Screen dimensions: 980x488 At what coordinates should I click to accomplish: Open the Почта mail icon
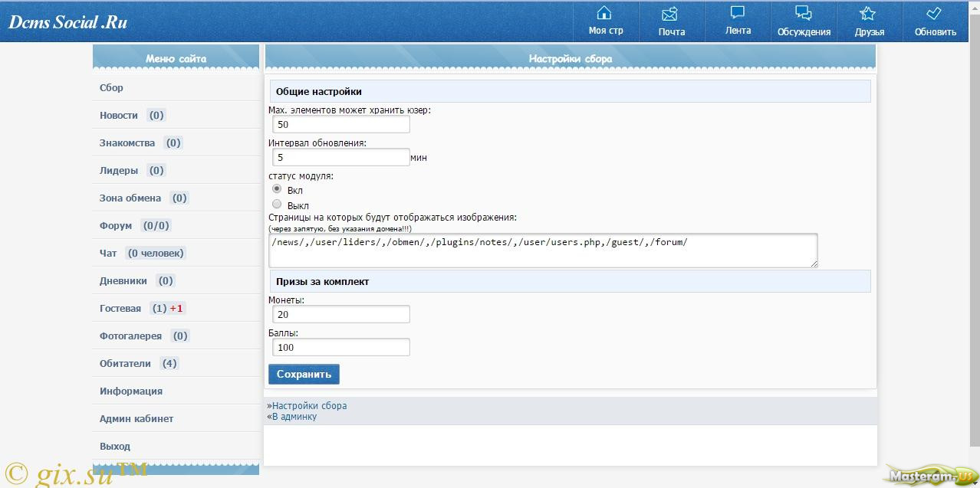(x=671, y=14)
